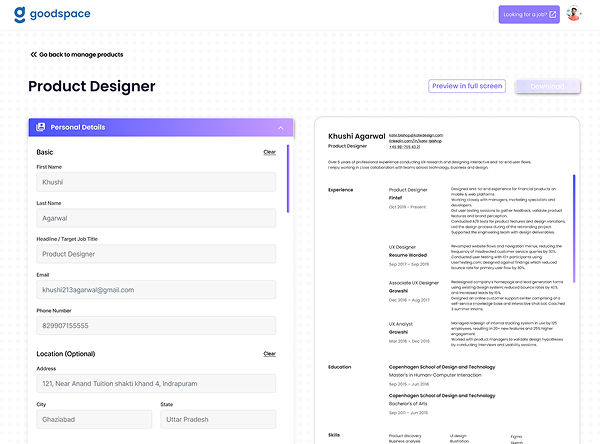Screen dimensions: 600x444
Task: Click the Experience heading in resume preview
Action: pos(341,190)
